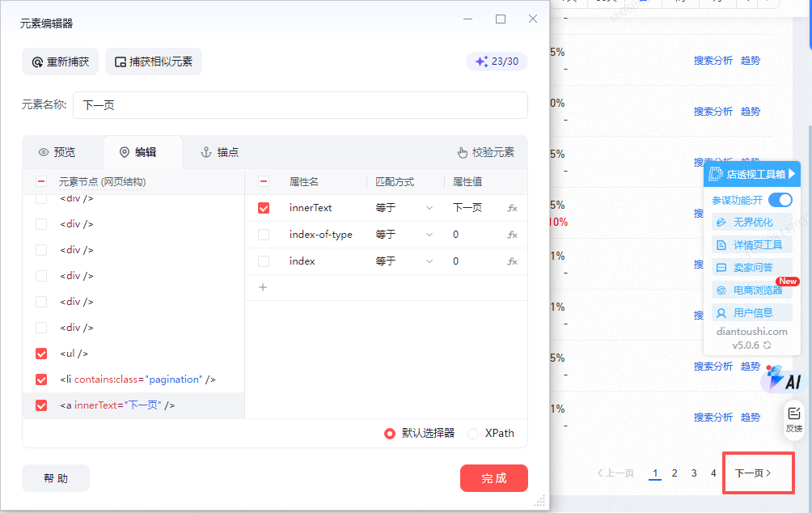This screenshot has width=812, height=513.
Task: Open 无界优化 in the toolbox
Action: click(x=752, y=223)
